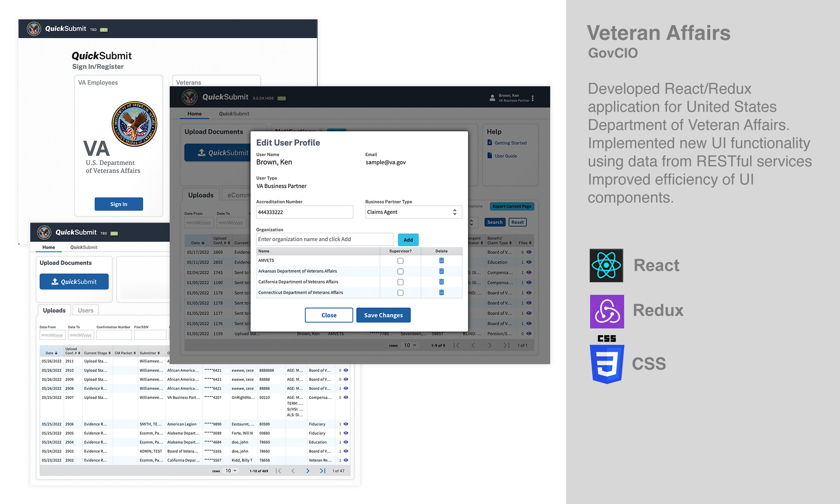This screenshot has width=840, height=504.
Task: Click the organization name input field
Action: (325, 239)
